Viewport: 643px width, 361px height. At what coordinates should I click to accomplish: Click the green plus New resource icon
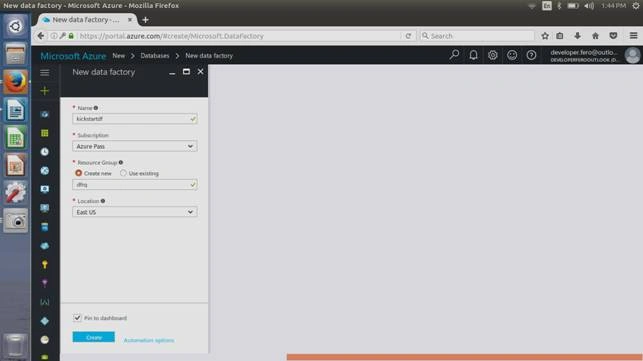(x=45, y=91)
